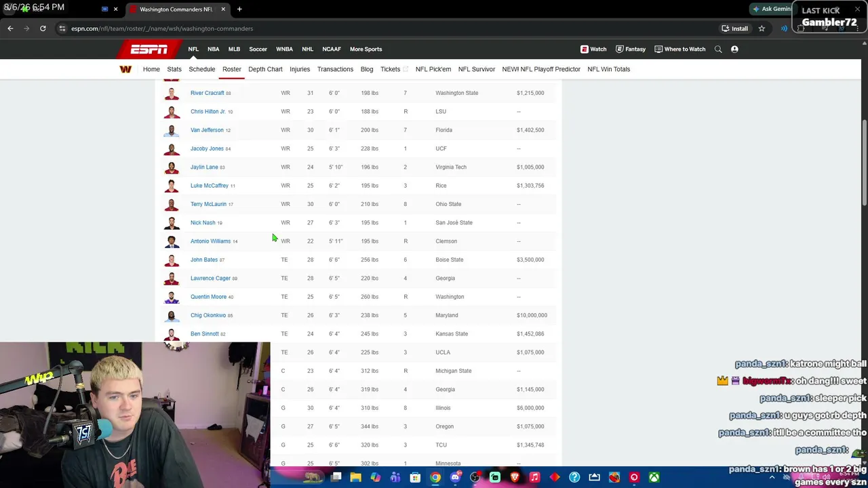Open Xbox app in the taskbar
Screen dimensions: 868x488
pos(654,477)
